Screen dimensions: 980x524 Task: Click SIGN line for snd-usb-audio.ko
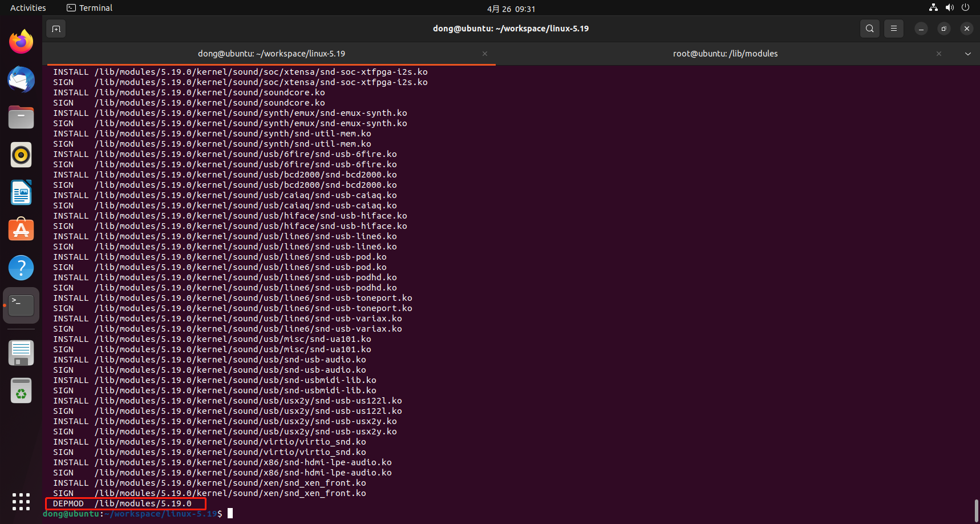point(209,370)
